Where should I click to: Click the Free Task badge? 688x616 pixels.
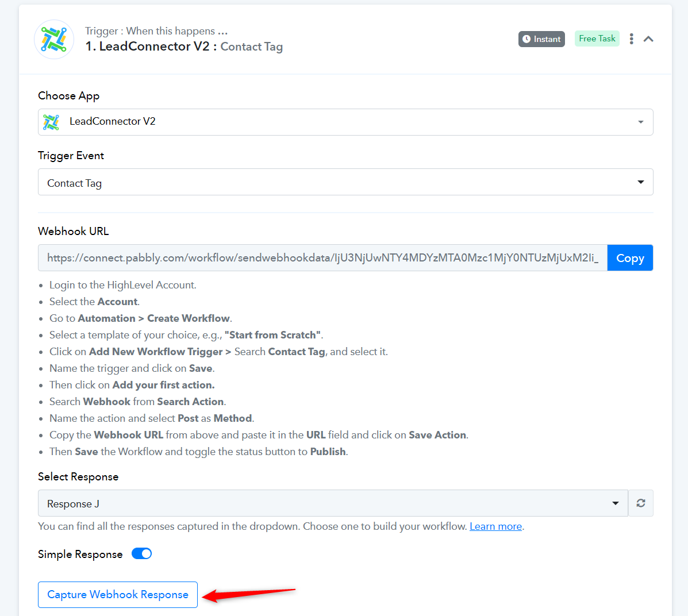(597, 38)
